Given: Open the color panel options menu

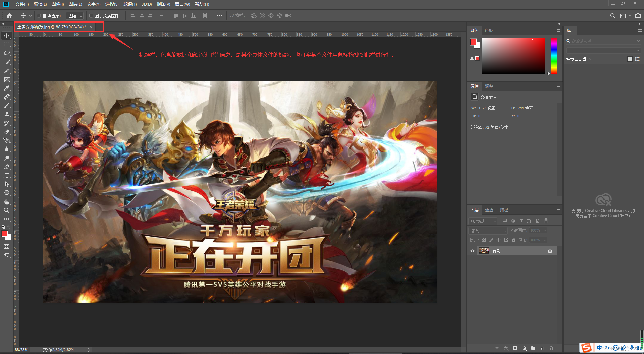Looking at the screenshot, I should (558, 30).
